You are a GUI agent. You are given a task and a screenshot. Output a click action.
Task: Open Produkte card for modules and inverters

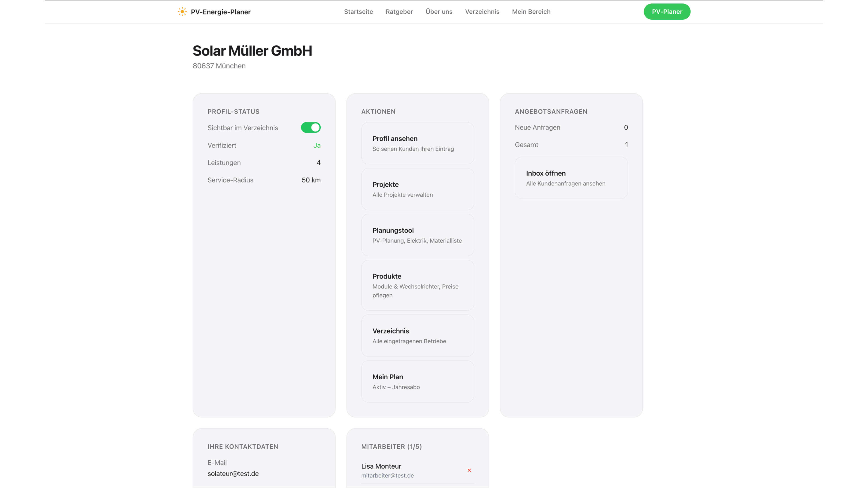tap(417, 285)
